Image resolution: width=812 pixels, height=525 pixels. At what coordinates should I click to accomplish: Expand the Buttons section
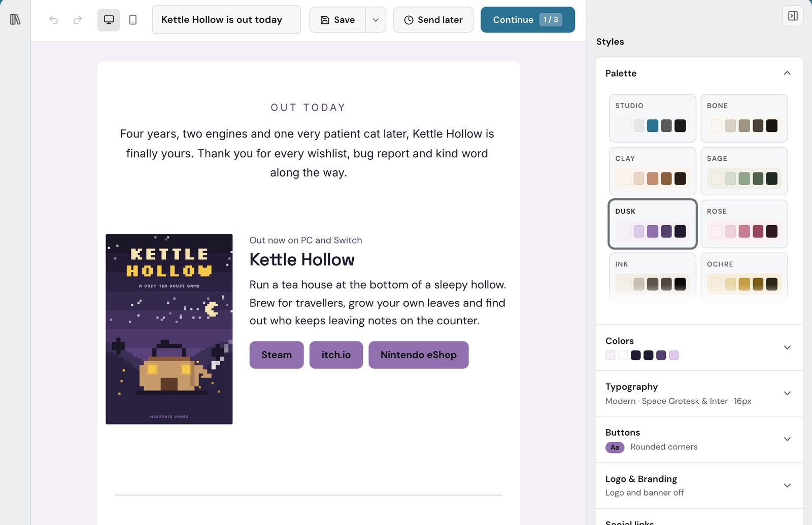pyautogui.click(x=699, y=439)
